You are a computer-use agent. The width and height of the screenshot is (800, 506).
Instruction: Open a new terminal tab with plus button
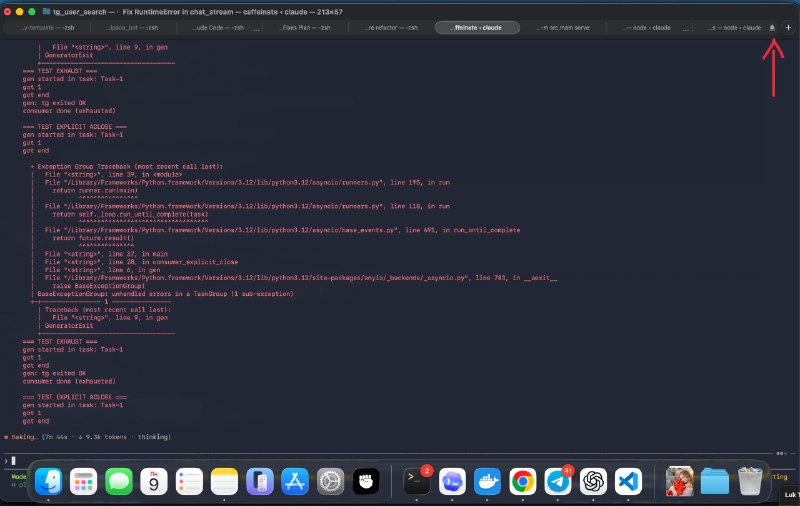[788, 28]
